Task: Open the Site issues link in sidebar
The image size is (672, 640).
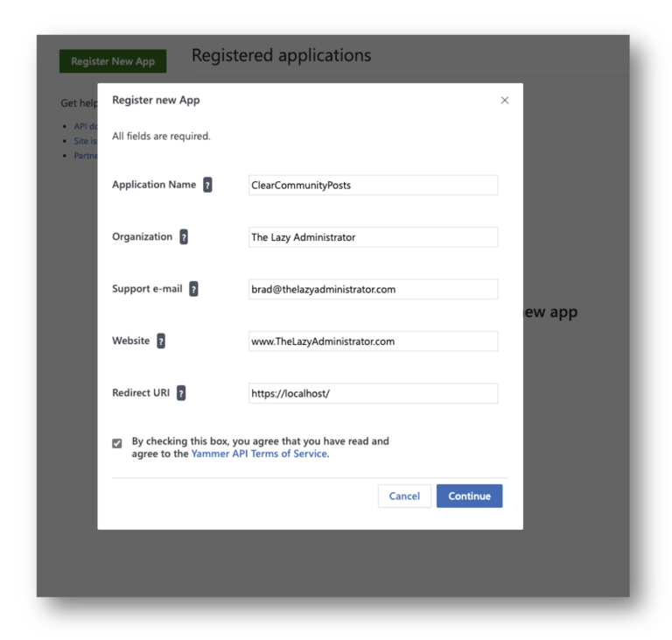Action: (x=85, y=141)
